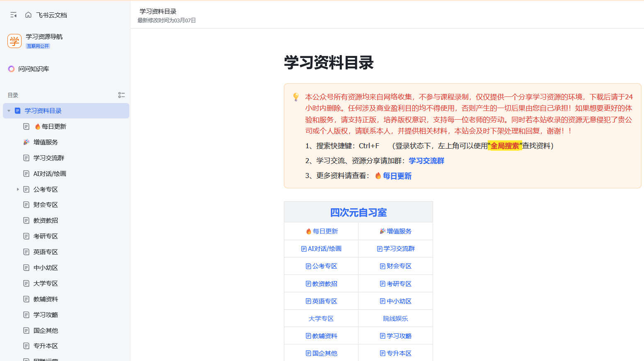Screen dimensions: 644x361
Task: Expand the 公考专区 tree node
Action: pyautogui.click(x=18, y=189)
